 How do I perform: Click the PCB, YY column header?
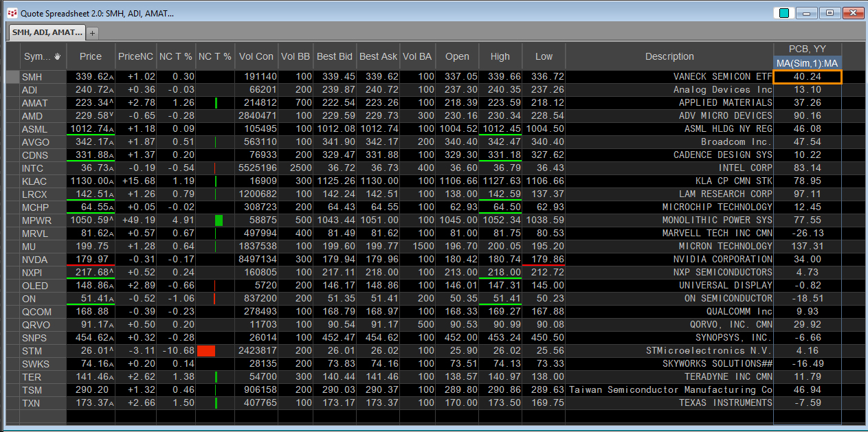point(807,49)
